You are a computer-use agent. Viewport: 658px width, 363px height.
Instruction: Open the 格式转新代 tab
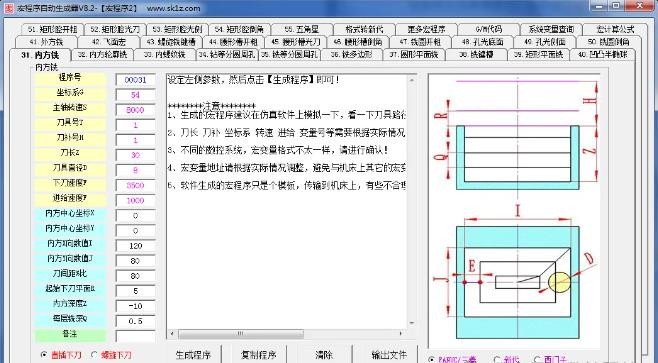364,29
